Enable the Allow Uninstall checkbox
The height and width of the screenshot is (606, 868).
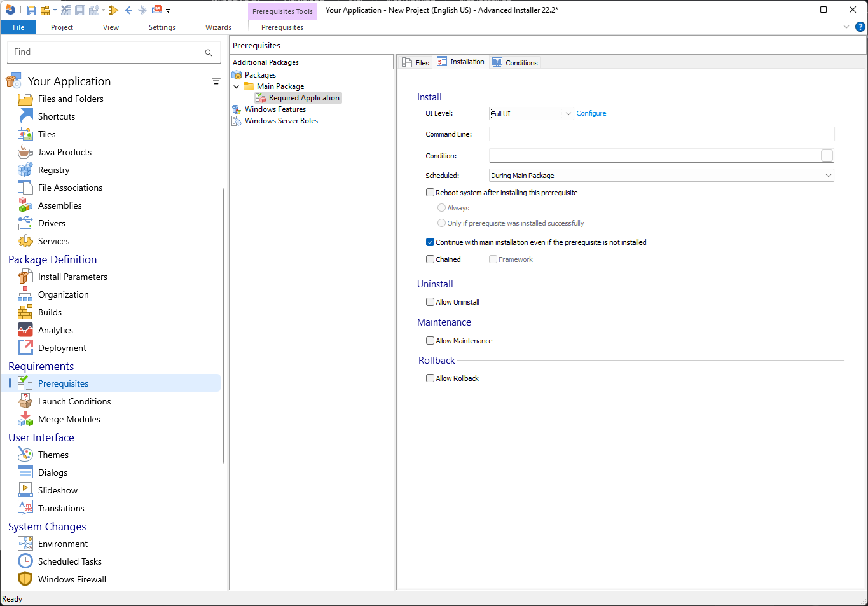(431, 302)
